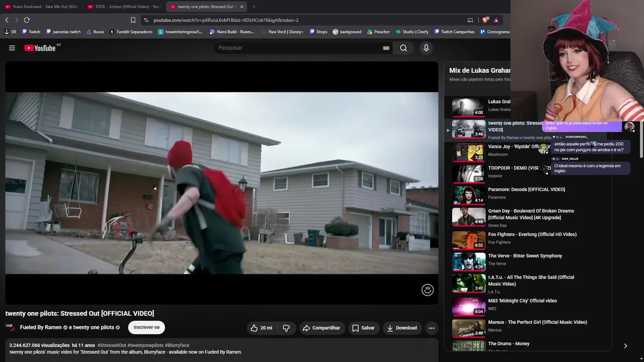644x362 pixels.
Task: Open the Busca bookmark
Action: 95,32
